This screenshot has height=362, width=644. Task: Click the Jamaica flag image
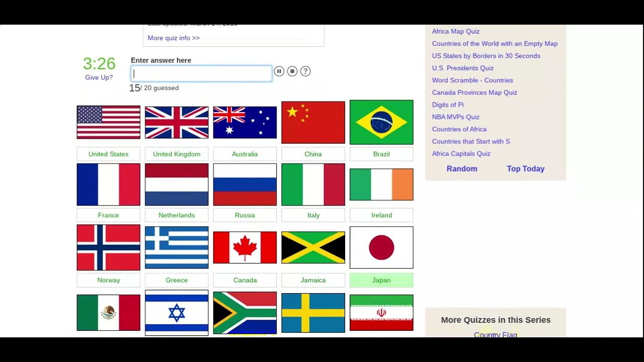point(313,247)
